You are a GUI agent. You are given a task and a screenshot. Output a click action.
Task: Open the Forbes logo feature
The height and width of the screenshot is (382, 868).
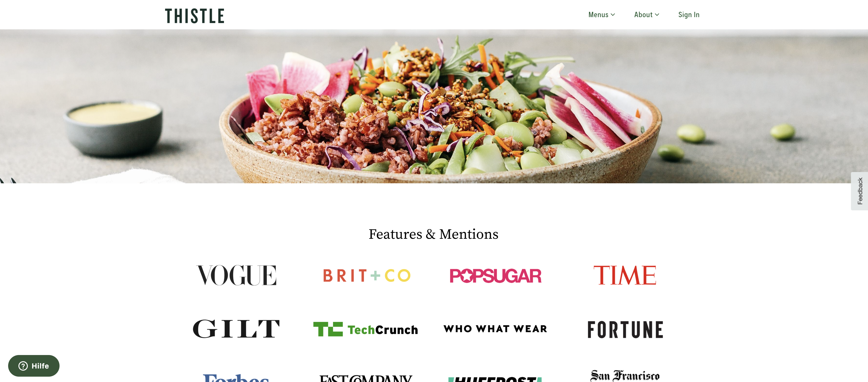tap(236, 378)
